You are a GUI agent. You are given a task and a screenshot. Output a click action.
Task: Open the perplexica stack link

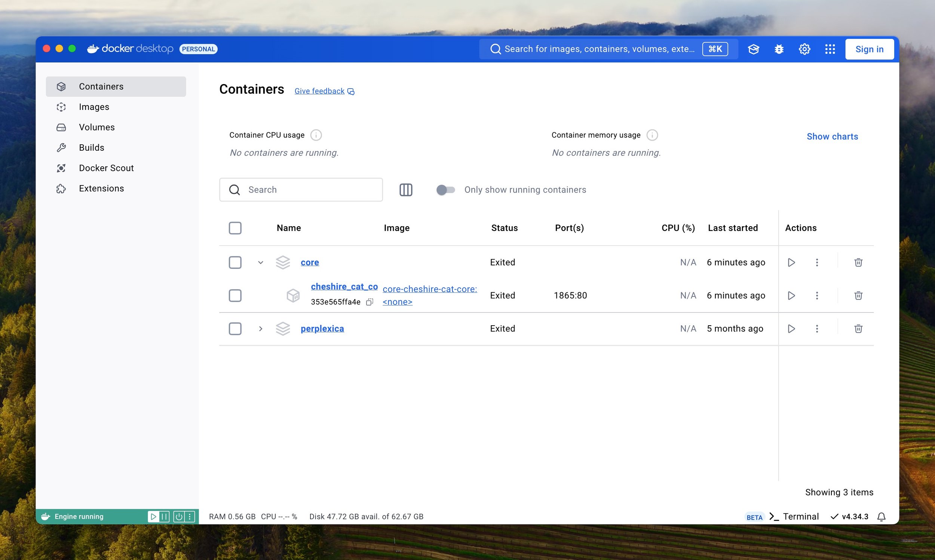pos(322,329)
